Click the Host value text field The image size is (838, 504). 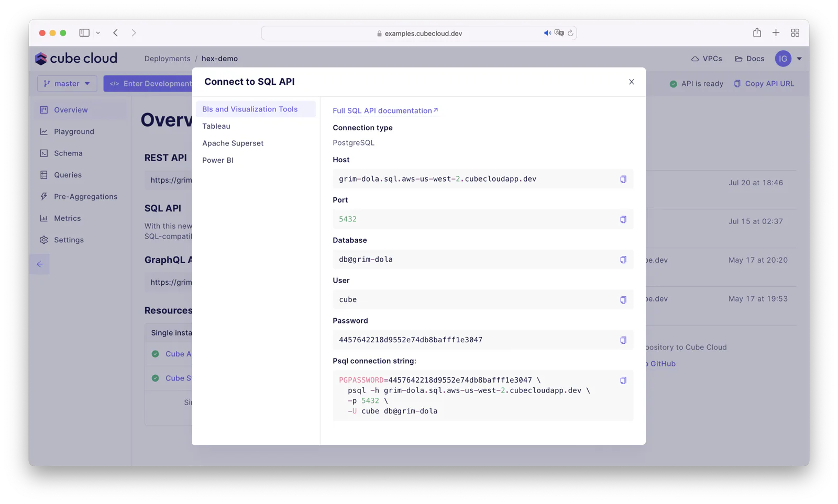(483, 179)
